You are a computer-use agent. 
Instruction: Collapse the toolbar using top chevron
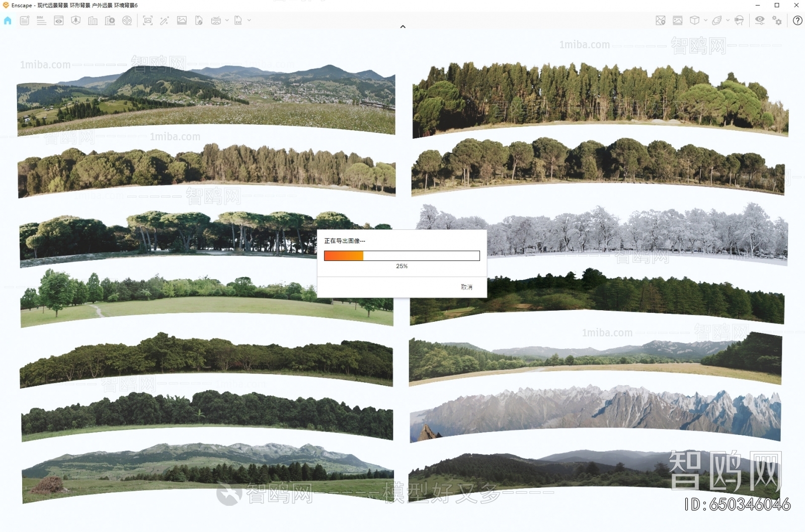click(403, 27)
